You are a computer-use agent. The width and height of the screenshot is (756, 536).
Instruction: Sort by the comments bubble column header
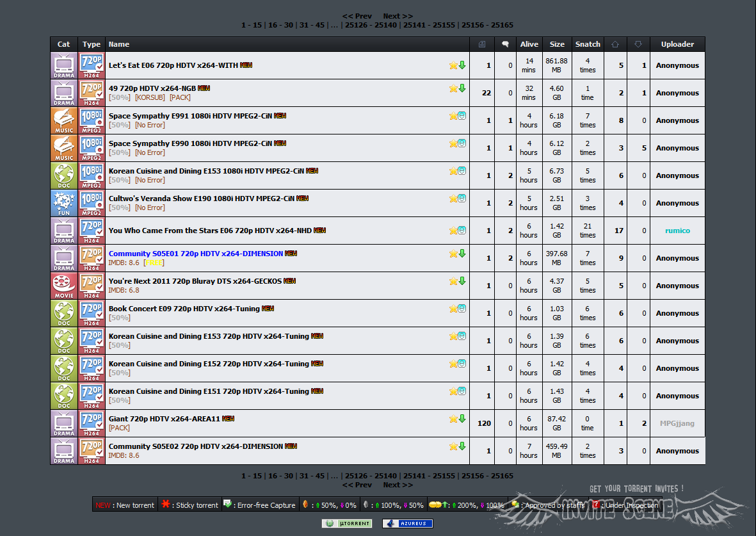coord(505,44)
